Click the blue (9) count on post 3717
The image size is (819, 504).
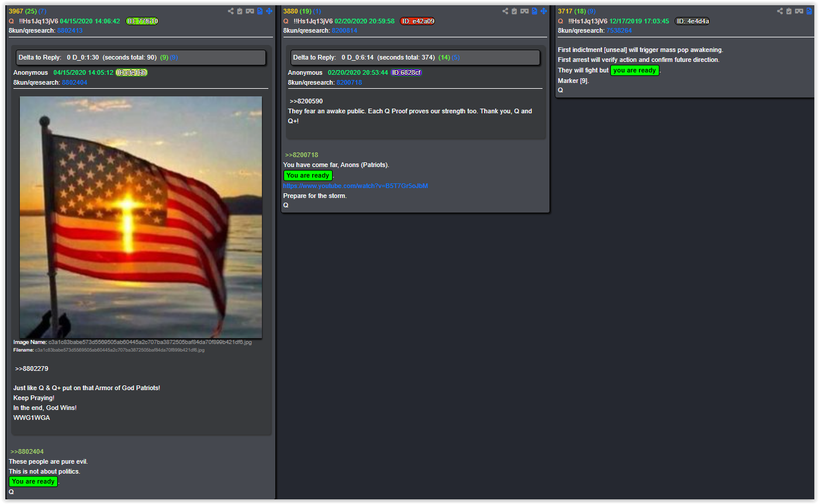[592, 11]
